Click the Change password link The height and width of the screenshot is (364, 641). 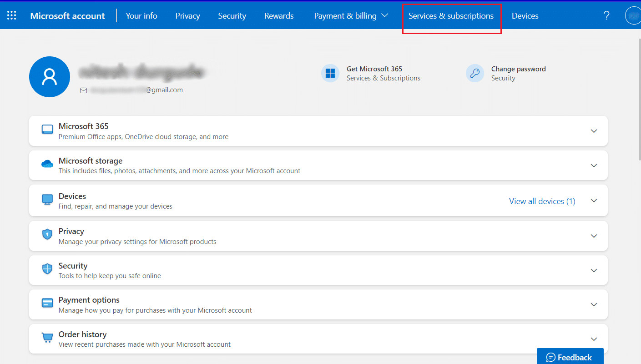[x=519, y=69]
